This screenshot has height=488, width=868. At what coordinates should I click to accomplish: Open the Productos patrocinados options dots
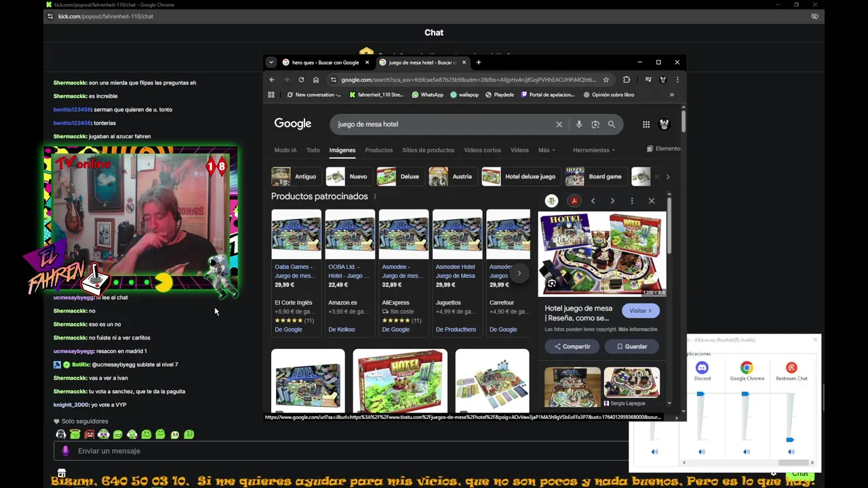(x=375, y=197)
